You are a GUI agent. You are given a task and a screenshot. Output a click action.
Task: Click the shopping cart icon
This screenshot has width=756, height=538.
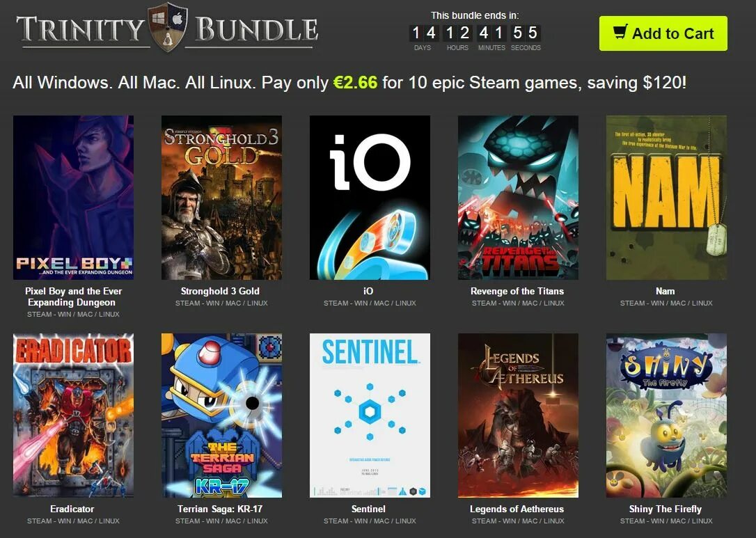(620, 32)
